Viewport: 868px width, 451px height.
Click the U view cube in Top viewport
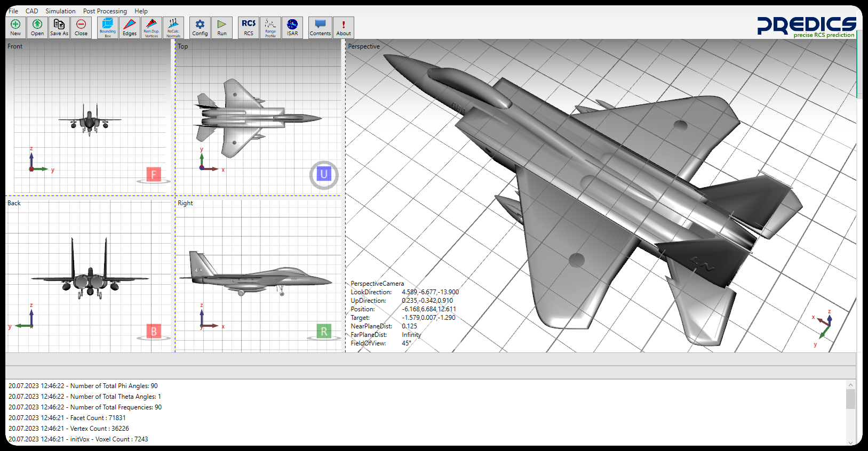tap(324, 174)
